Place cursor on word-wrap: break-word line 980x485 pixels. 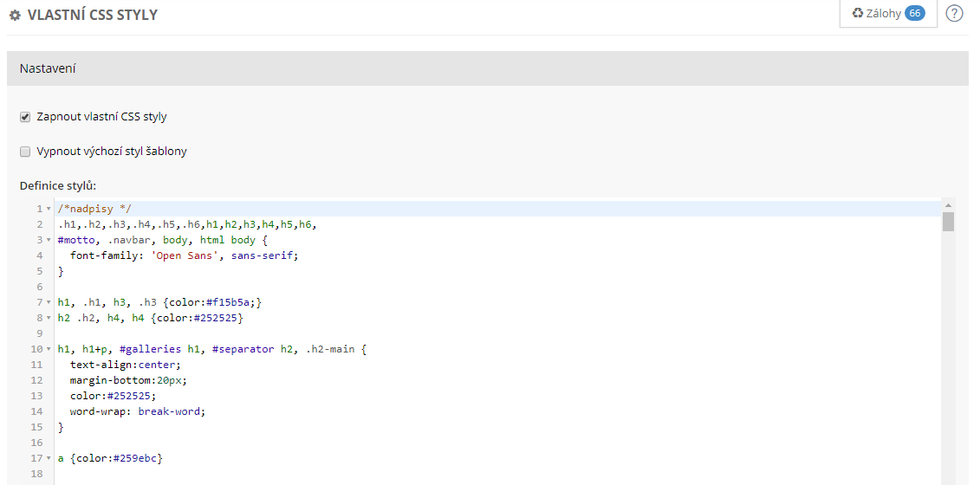(x=137, y=411)
